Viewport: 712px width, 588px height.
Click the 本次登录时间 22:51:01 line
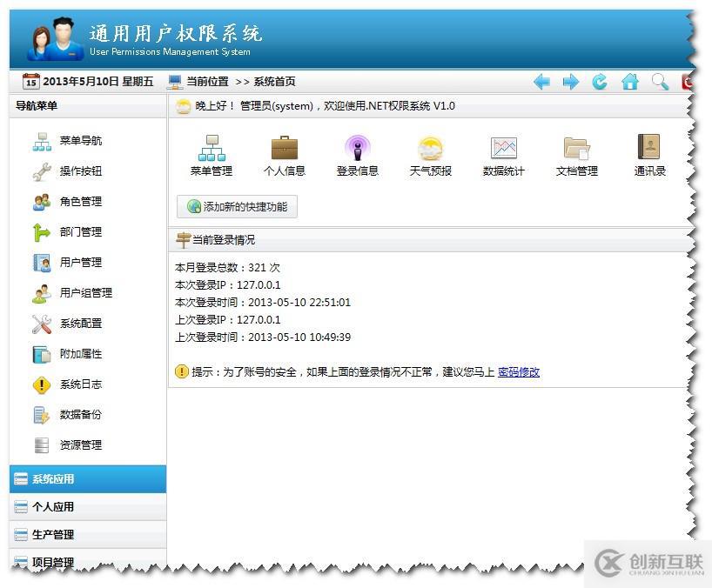pos(263,303)
